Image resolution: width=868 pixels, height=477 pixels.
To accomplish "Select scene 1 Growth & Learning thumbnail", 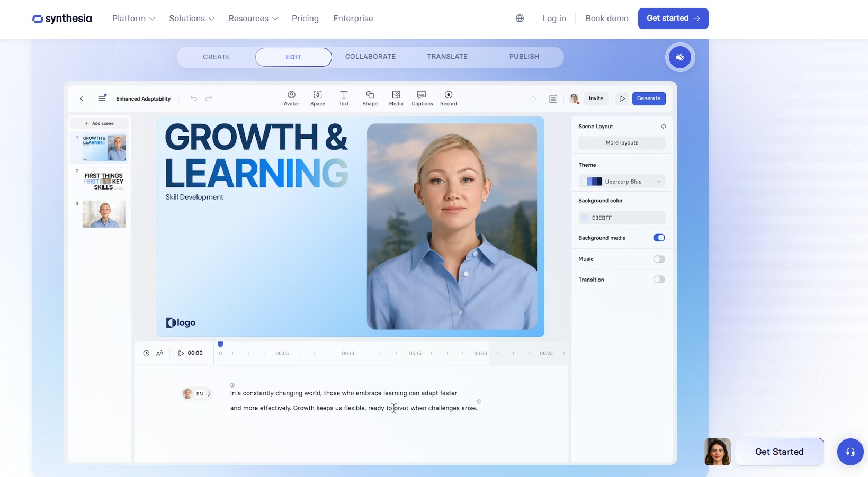I will (x=104, y=147).
